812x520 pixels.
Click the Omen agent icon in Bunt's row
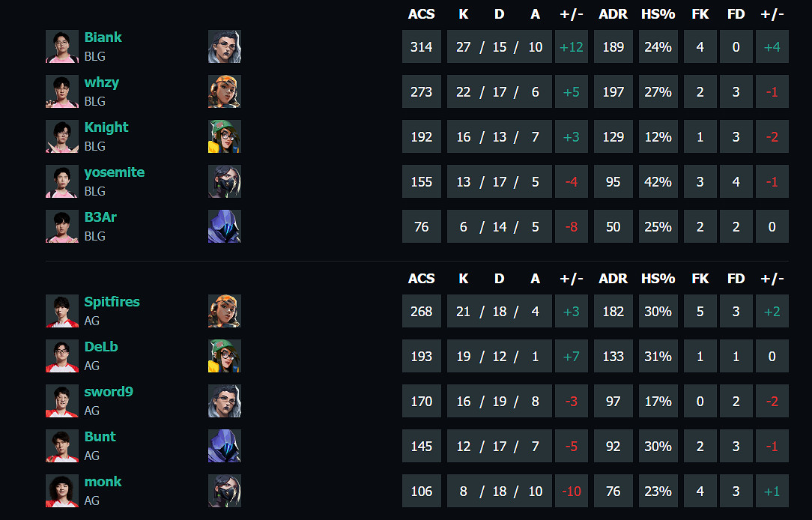coord(224,446)
